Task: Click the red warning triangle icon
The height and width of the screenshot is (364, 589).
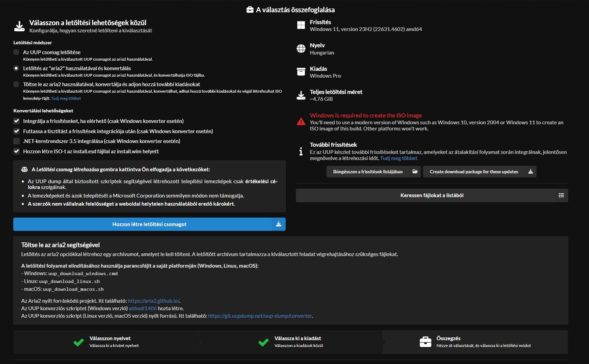Action: pos(301,122)
